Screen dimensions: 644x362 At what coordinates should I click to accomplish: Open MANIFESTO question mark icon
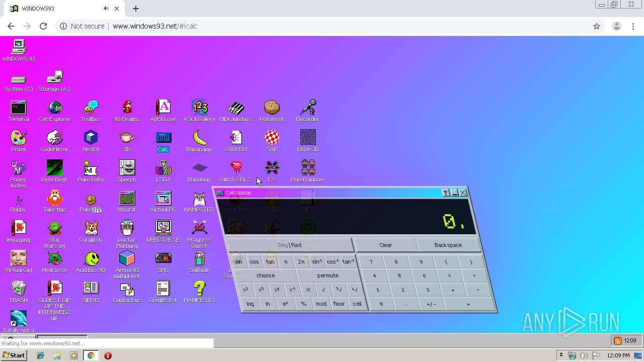click(199, 292)
